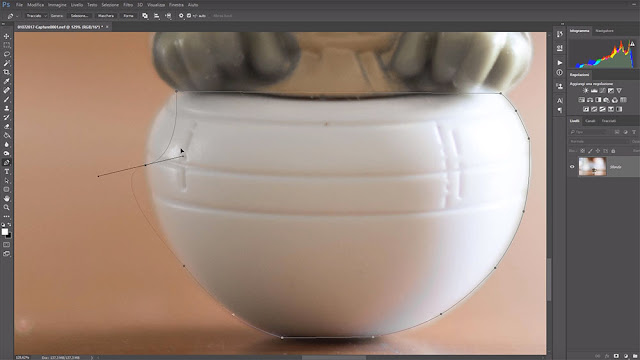This screenshot has height=360, width=640.
Task: Open the Actions panel play icon
Action: (x=560, y=63)
